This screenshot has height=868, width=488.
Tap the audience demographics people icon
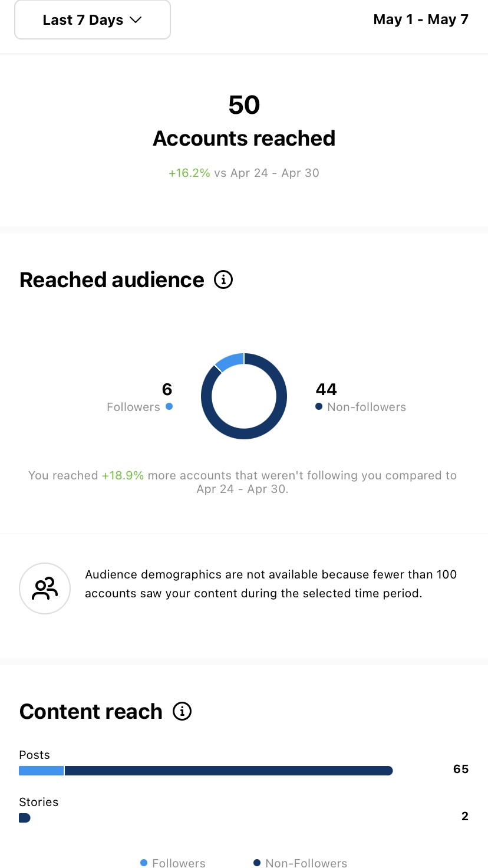(x=45, y=588)
